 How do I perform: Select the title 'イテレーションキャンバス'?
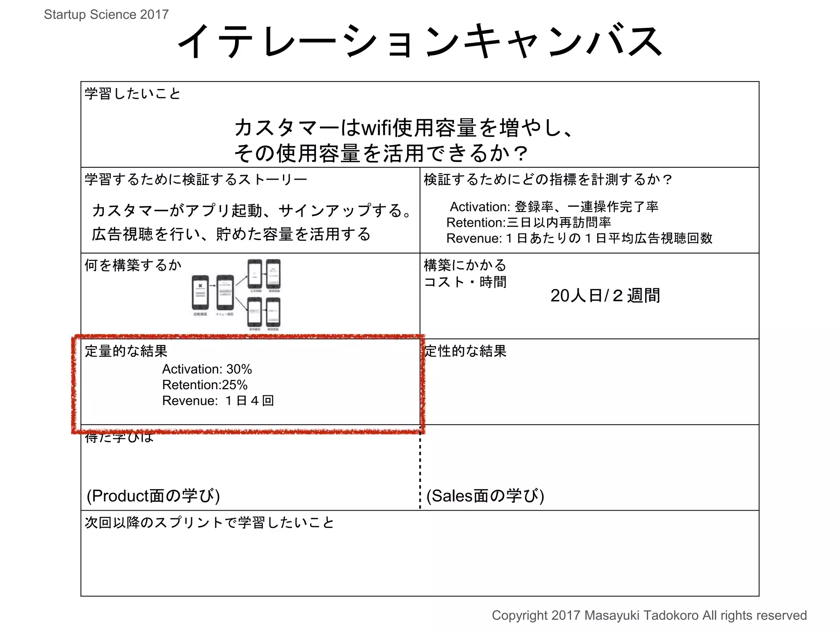pyautogui.click(x=420, y=41)
